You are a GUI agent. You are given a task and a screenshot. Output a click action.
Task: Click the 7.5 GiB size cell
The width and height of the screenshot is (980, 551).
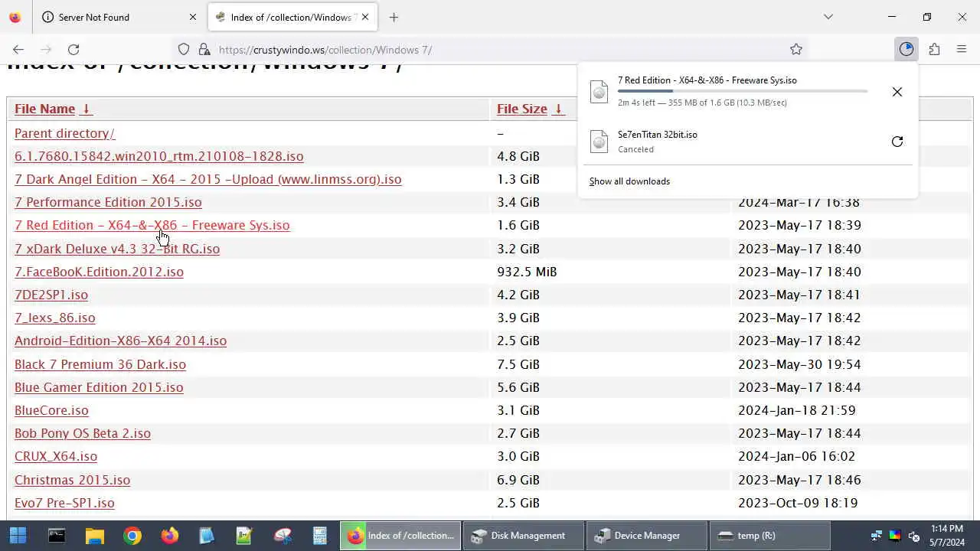pyautogui.click(x=518, y=364)
